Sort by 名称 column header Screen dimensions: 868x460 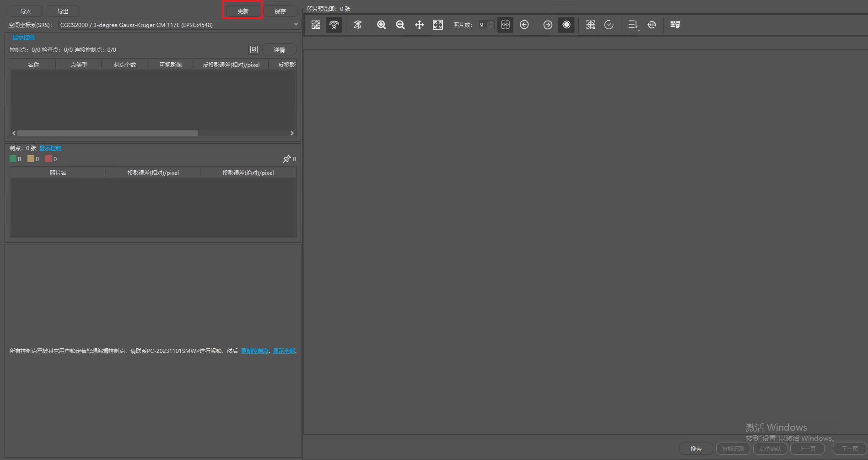[33, 65]
